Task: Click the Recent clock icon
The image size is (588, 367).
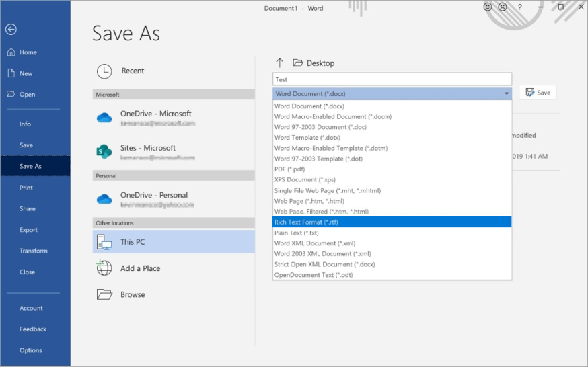Action: pyautogui.click(x=104, y=71)
